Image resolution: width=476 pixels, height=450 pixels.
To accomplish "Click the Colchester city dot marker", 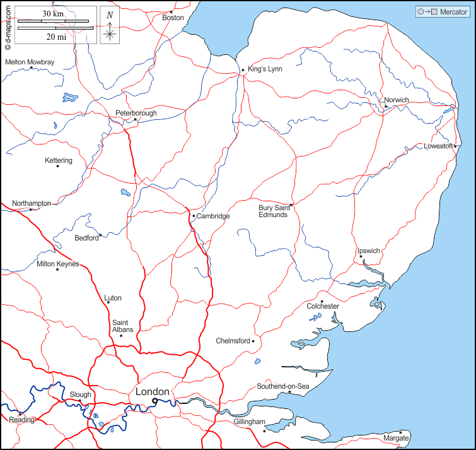I will 322,302.
